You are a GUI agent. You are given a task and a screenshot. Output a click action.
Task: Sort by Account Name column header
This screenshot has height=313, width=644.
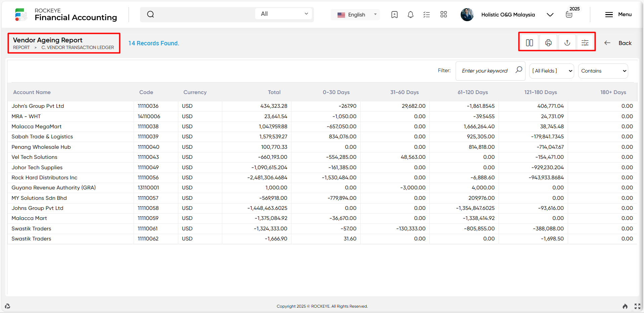tap(32, 92)
